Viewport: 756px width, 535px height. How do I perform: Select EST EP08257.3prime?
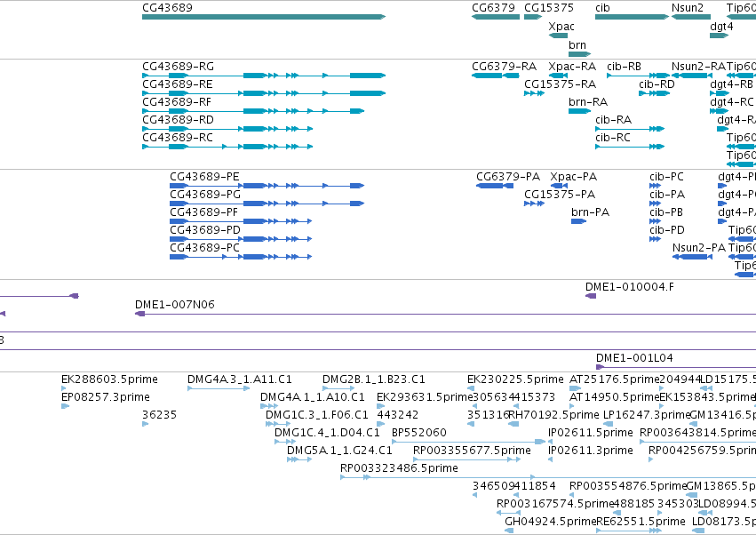(66, 406)
